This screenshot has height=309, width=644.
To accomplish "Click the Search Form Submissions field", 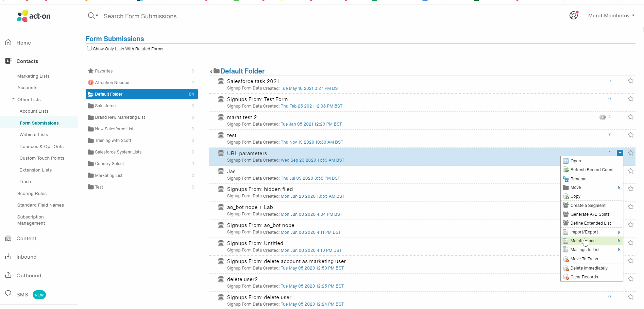I will tap(140, 16).
